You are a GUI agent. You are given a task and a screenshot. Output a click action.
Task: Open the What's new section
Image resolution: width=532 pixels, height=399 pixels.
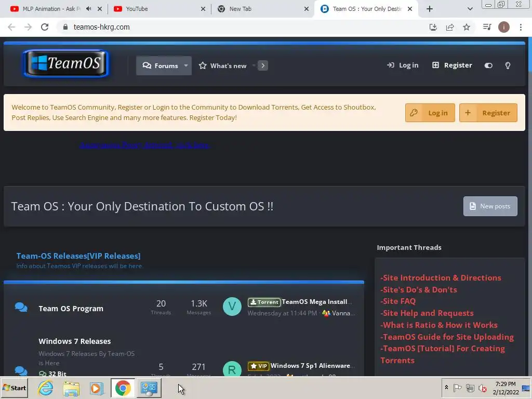(223, 65)
